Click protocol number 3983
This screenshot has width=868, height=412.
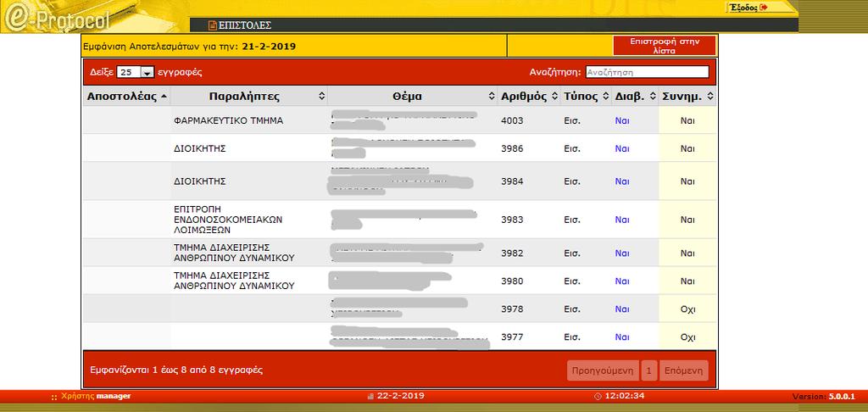click(x=512, y=220)
